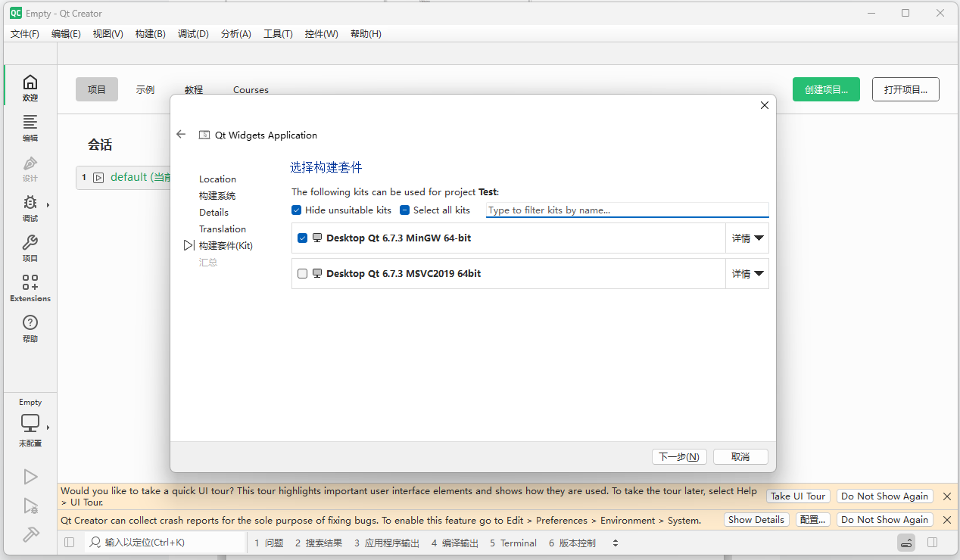The width and height of the screenshot is (960, 560).
Task: Uncheck Desktop Qt 6.7.3 MinGW 64-bit kit
Action: point(303,238)
